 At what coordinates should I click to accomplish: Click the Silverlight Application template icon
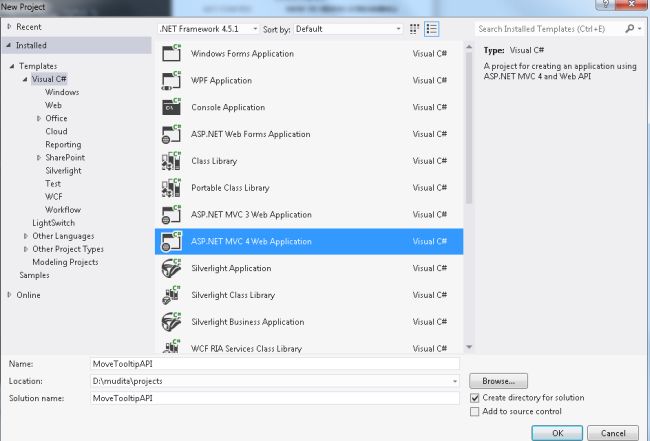click(171, 268)
